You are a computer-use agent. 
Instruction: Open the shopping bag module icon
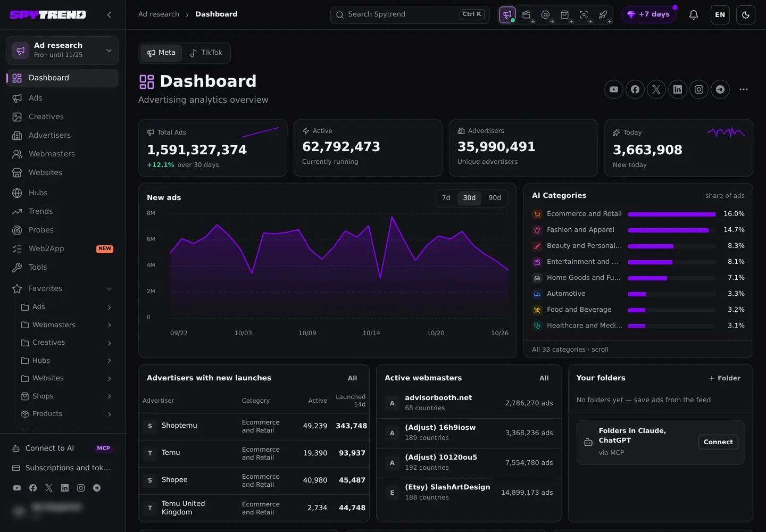(x=565, y=15)
